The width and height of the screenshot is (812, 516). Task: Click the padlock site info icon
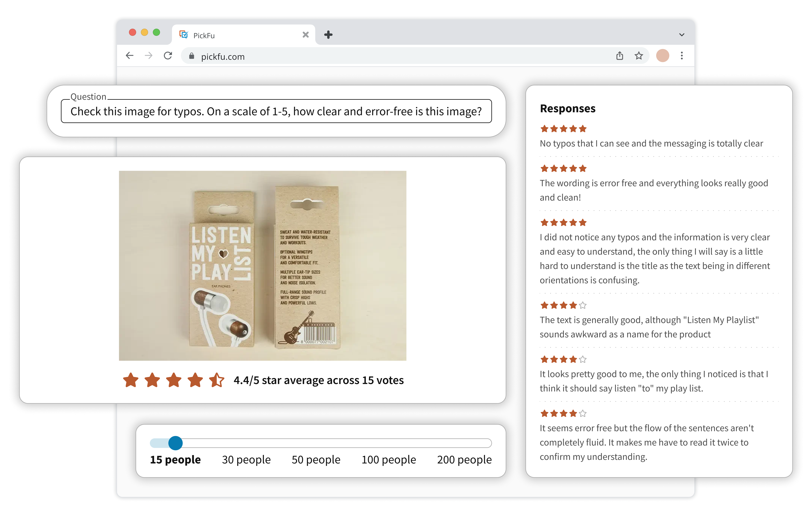(191, 56)
